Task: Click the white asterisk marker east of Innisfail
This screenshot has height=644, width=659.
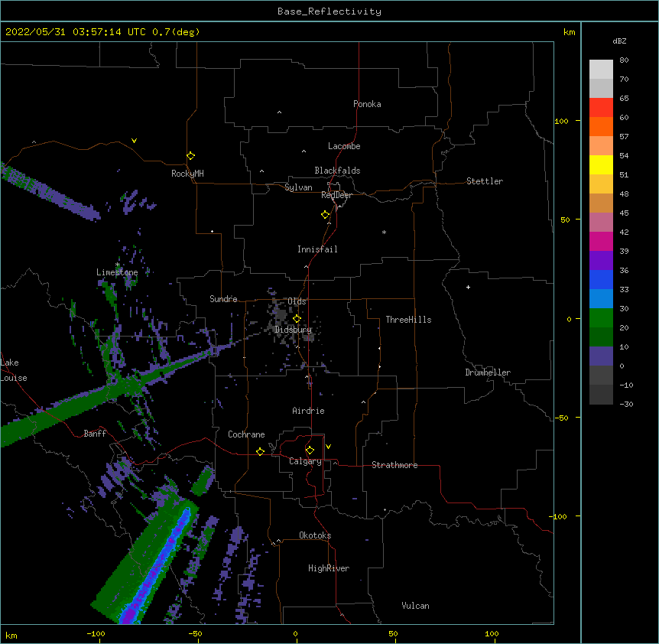Action: click(384, 232)
